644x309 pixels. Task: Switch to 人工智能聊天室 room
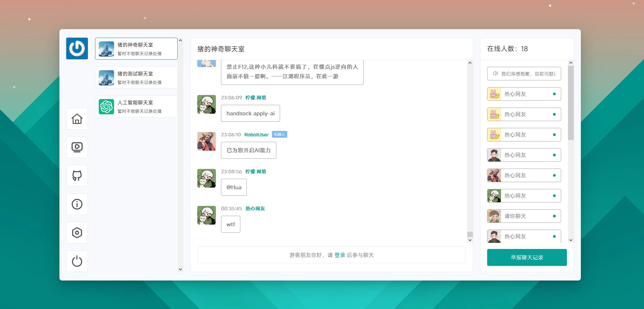(136, 106)
